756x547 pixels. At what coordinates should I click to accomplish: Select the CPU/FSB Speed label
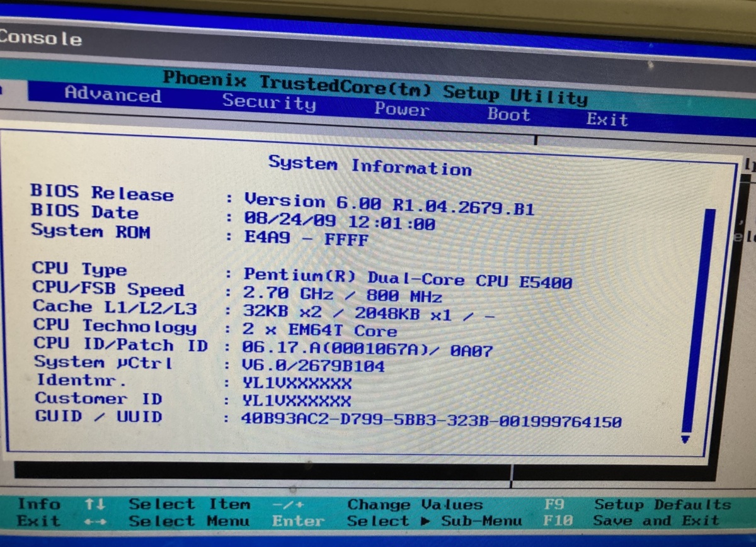click(108, 289)
